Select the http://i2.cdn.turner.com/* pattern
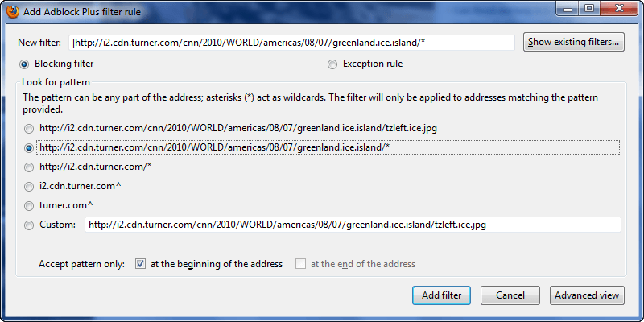Viewport: 644px width, 322px height. [x=30, y=167]
